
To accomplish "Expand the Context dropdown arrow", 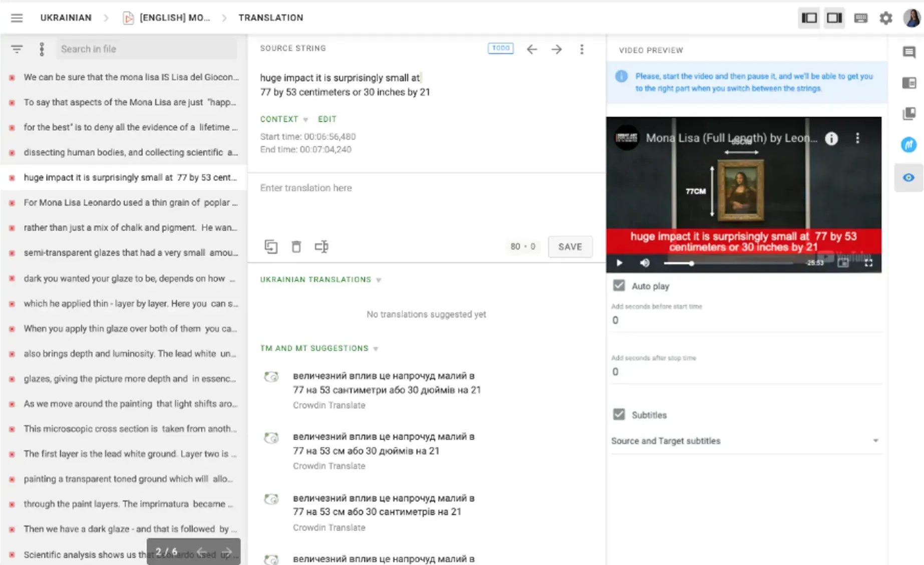I will click(305, 120).
